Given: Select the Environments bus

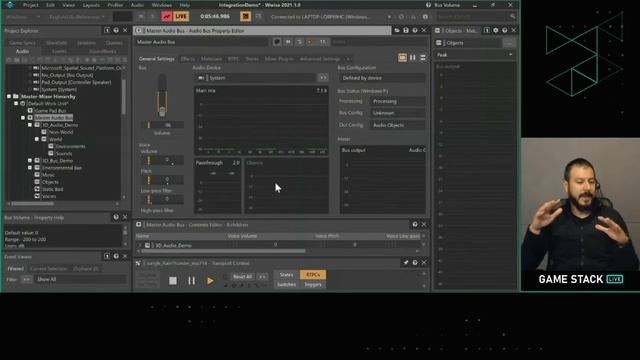Looking at the screenshot, I should (70, 147).
